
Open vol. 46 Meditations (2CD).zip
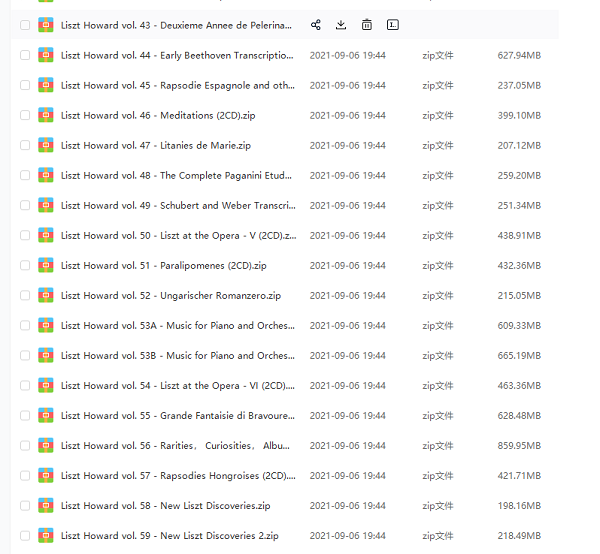(158, 116)
